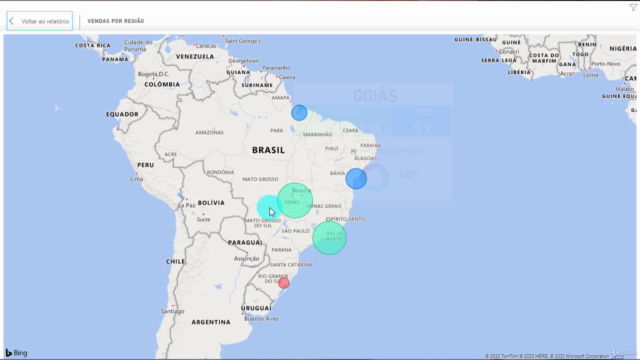Click the MINAS GERAIS state label
Screen dimensions: 640x360
[325, 206]
